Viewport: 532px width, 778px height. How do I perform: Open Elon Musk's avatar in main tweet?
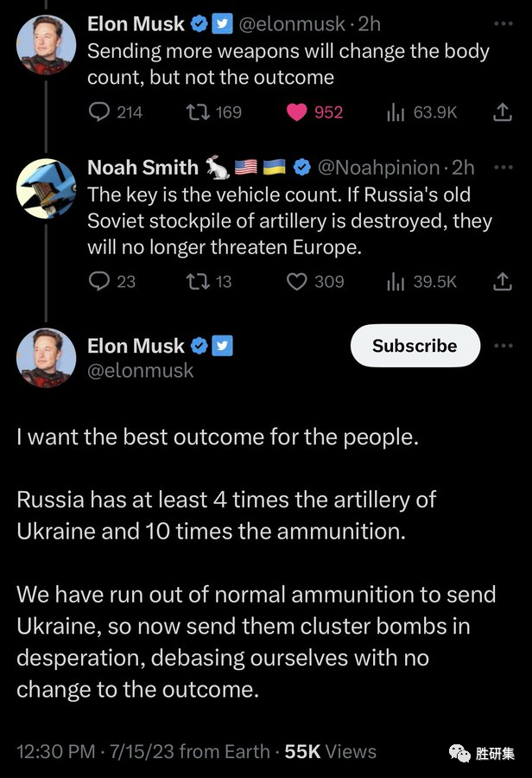point(46,358)
